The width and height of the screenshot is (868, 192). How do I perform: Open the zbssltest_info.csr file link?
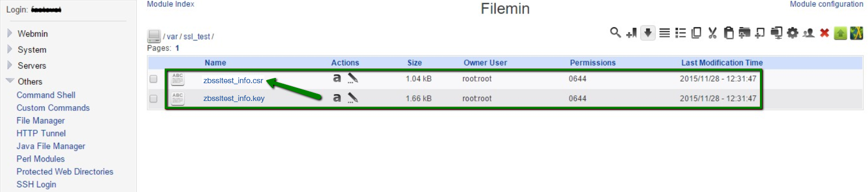pos(233,81)
